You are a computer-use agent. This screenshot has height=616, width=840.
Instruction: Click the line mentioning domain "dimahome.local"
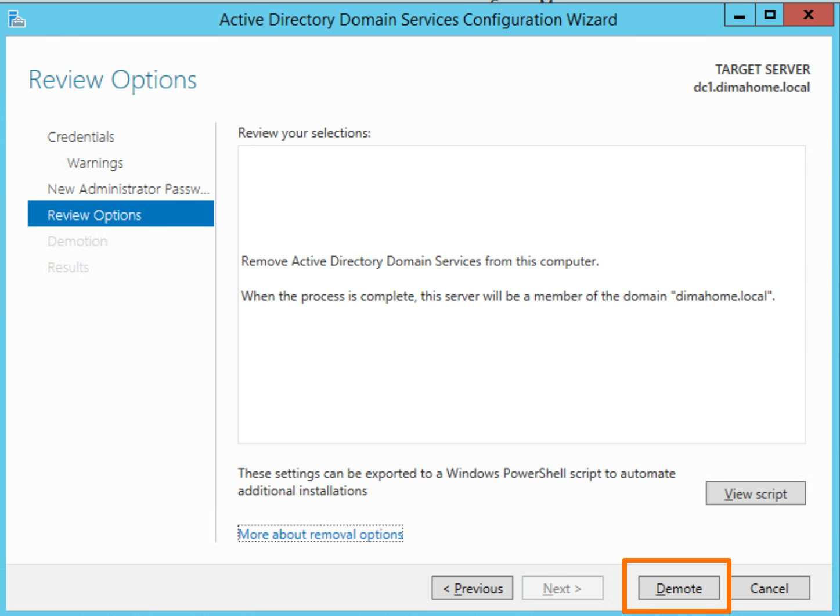click(x=508, y=297)
